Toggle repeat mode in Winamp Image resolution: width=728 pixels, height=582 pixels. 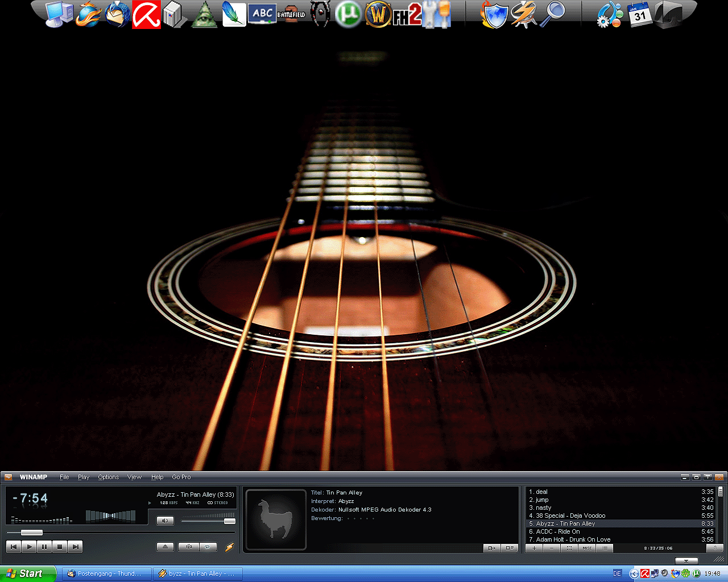[x=208, y=547]
